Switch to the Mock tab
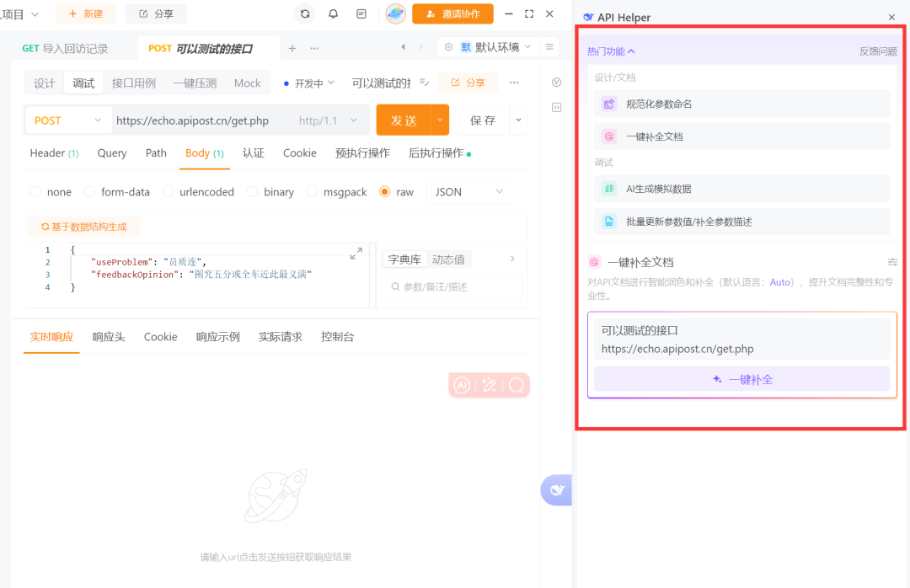The height and width of the screenshot is (588, 910). point(247,83)
